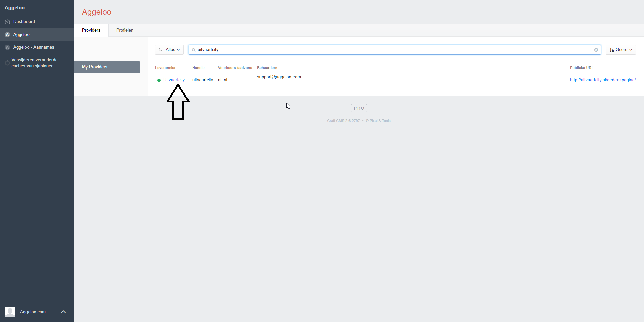Click the nl_nl locale cell

[x=223, y=80]
